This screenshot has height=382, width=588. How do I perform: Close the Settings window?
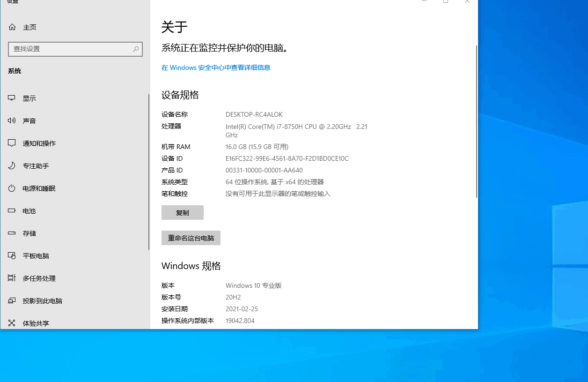click(x=467, y=1)
